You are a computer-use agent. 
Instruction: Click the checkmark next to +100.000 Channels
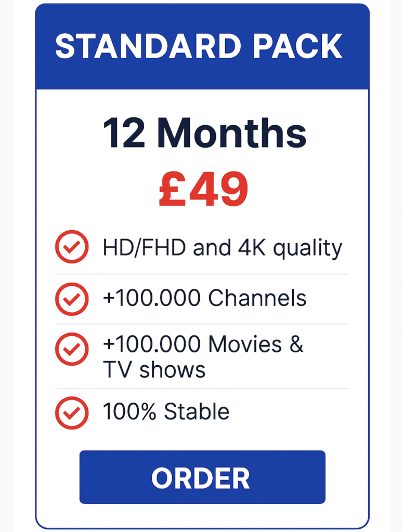pyautogui.click(x=72, y=299)
